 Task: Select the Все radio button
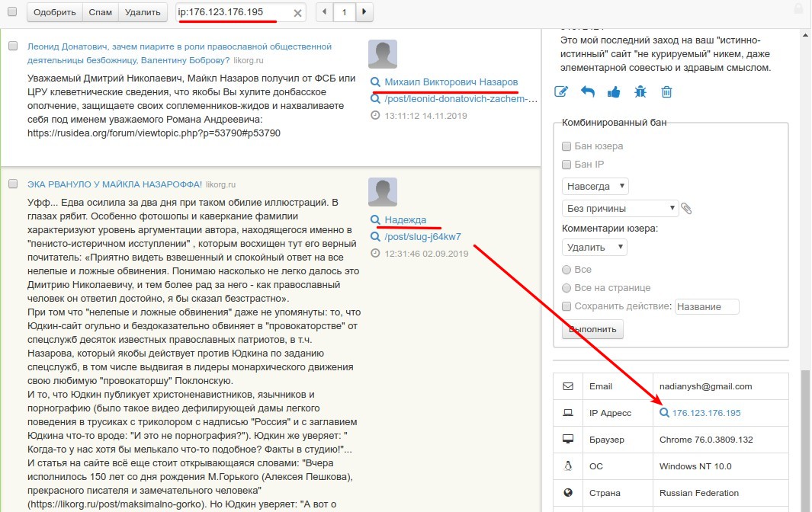pos(566,269)
